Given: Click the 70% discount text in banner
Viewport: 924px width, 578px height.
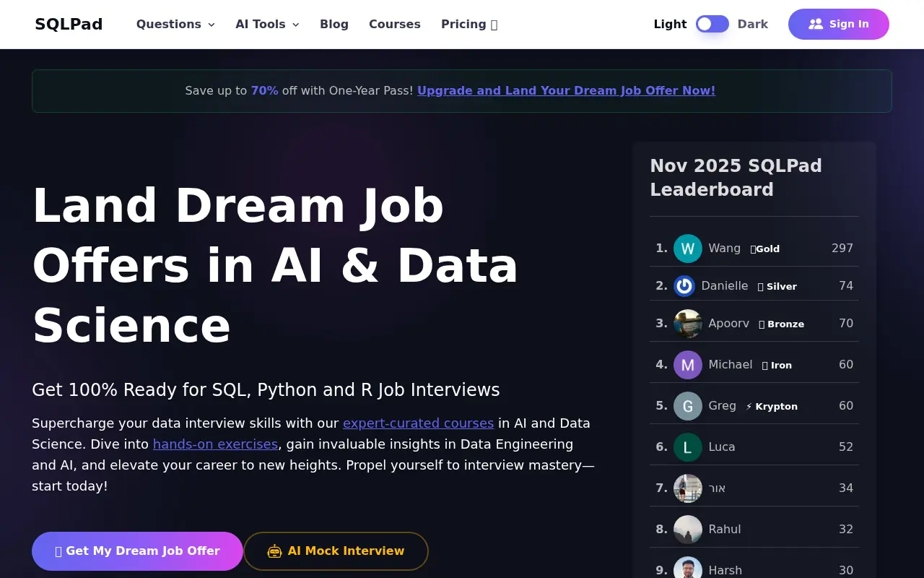Looking at the screenshot, I should (264, 90).
